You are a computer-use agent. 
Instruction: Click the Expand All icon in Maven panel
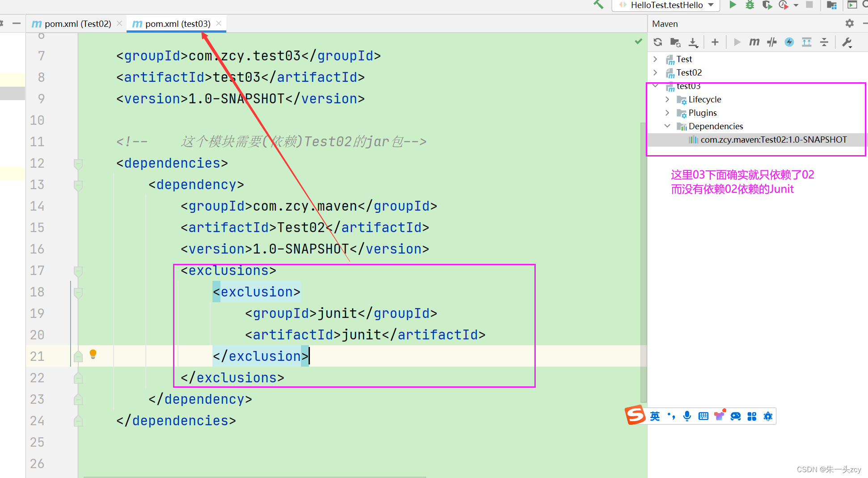tap(807, 42)
